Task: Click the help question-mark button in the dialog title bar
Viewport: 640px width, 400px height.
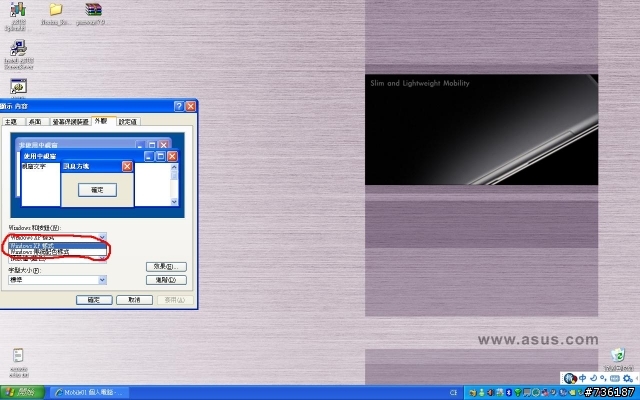Action: point(179,106)
